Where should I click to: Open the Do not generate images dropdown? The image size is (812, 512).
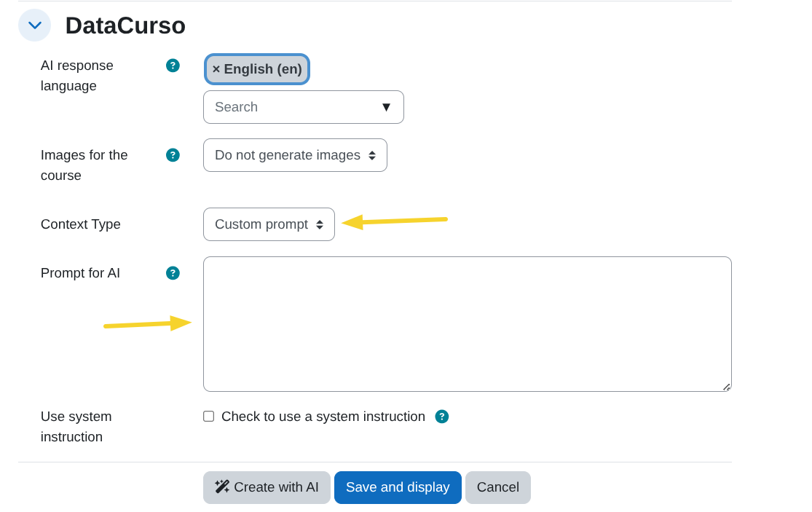coord(295,155)
